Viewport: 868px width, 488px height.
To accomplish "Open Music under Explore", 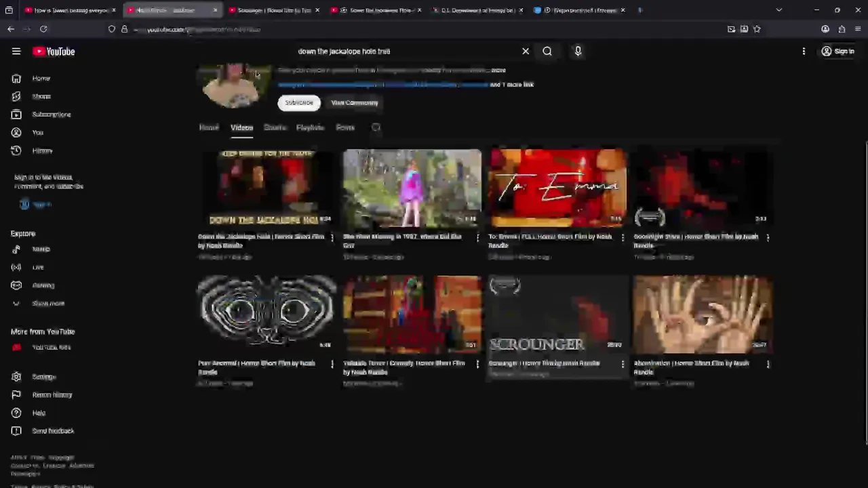I will (41, 249).
